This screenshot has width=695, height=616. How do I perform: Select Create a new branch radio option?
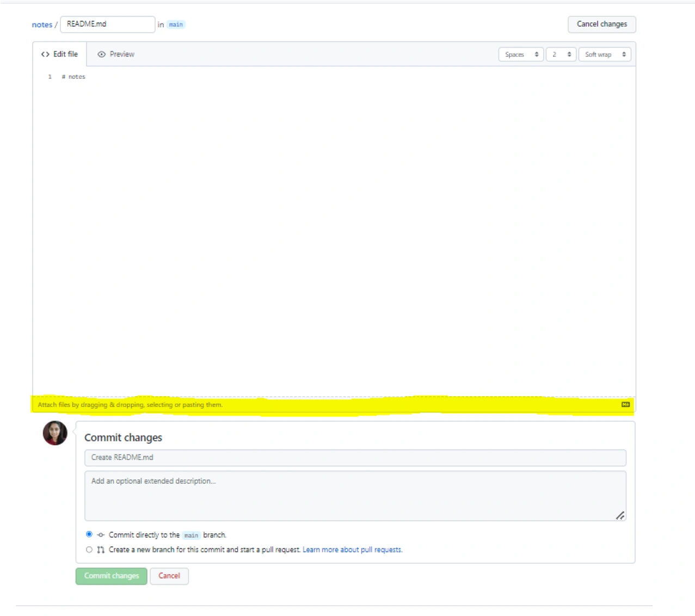89,550
